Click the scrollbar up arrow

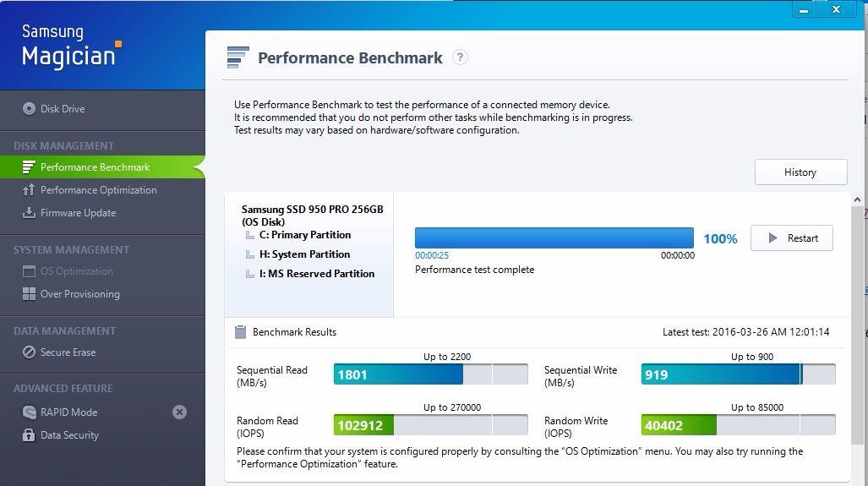click(858, 199)
